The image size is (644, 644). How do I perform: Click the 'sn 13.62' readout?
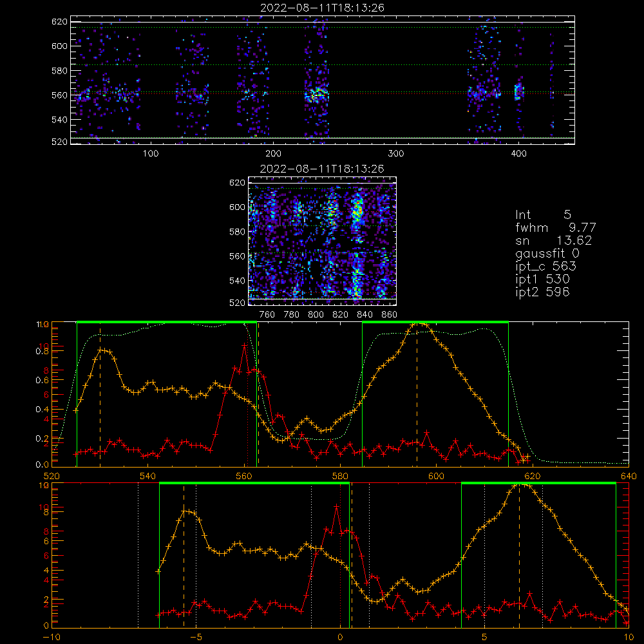click(554, 240)
